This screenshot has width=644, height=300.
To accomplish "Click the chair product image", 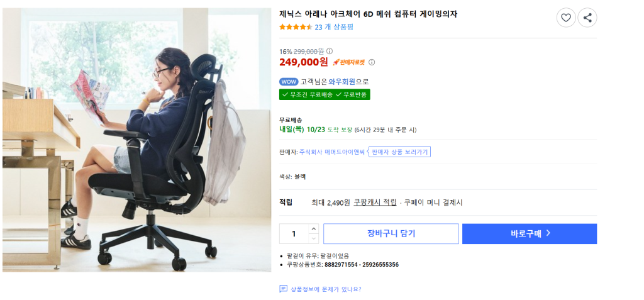I will point(136,140).
